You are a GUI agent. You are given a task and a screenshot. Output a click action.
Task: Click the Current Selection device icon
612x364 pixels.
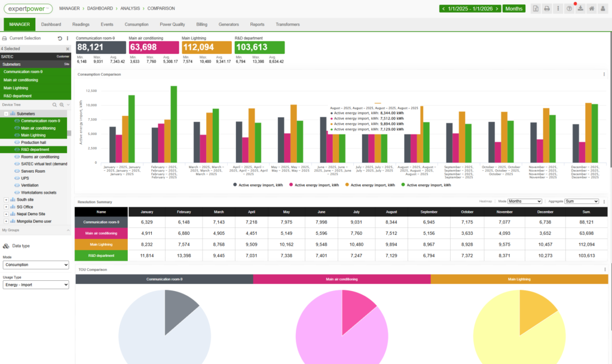click(x=5, y=38)
